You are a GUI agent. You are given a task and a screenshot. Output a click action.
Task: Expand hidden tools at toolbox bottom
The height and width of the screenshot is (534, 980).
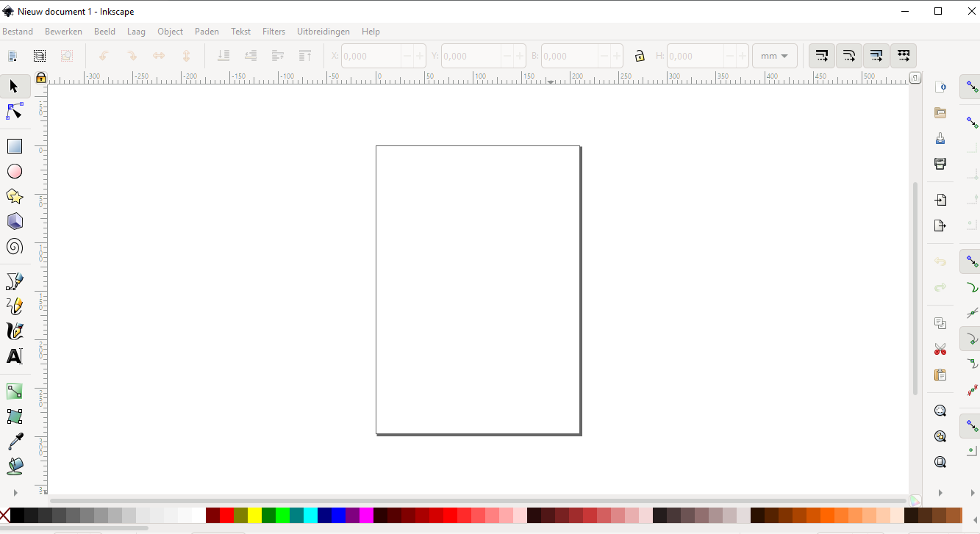click(x=15, y=492)
